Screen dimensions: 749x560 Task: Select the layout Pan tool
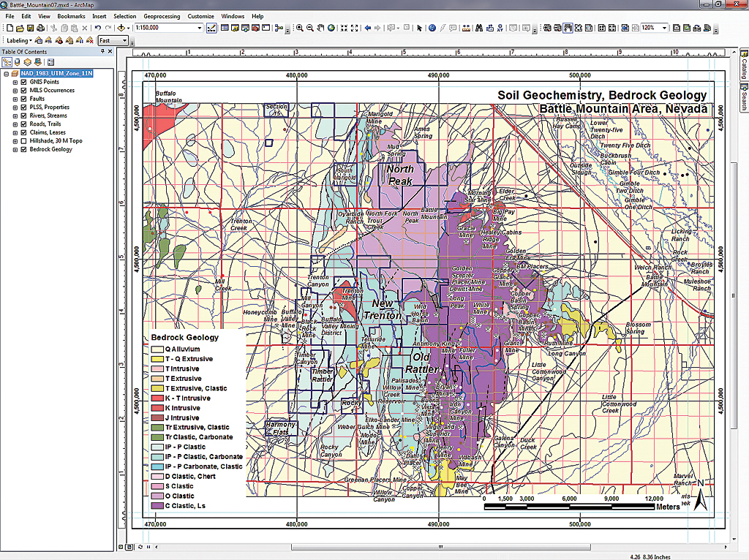point(568,29)
